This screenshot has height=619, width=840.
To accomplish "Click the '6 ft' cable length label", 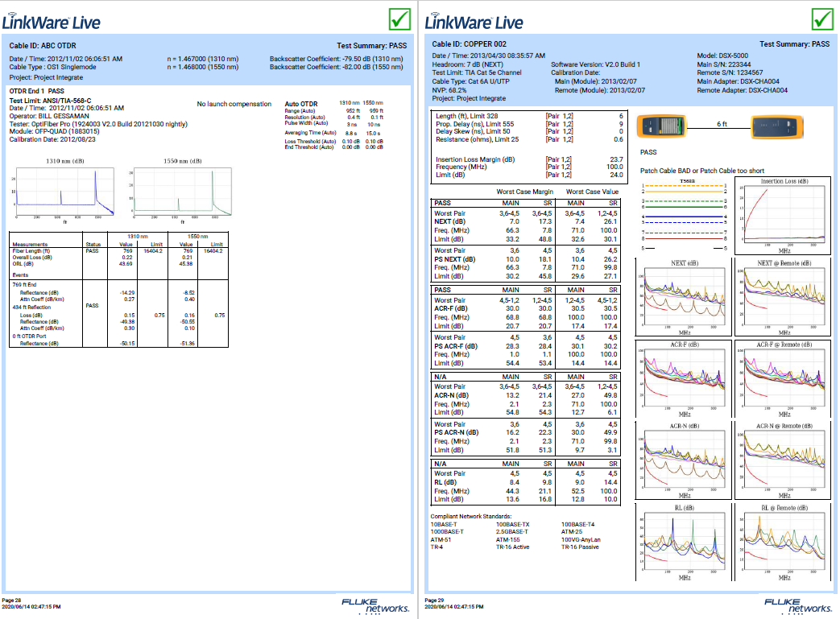I will 722,124.
